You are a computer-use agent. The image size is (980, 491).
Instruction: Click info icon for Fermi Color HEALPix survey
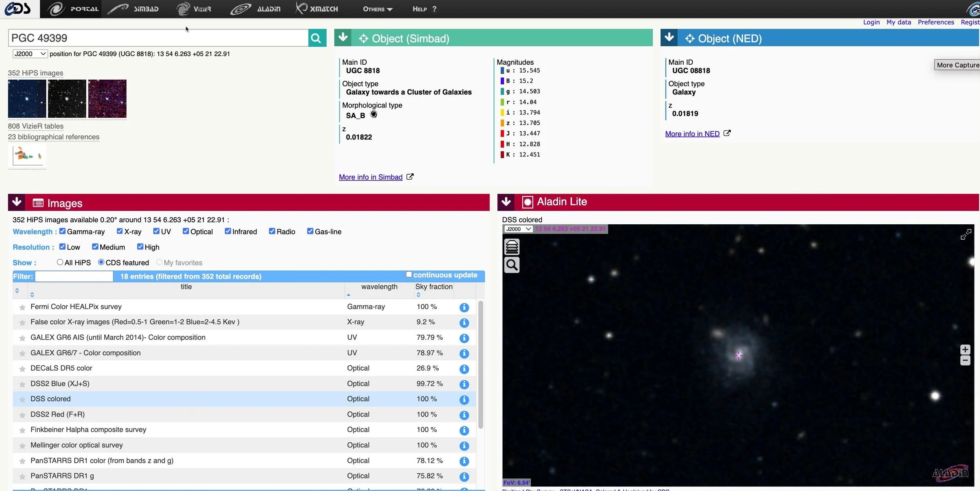point(464,307)
